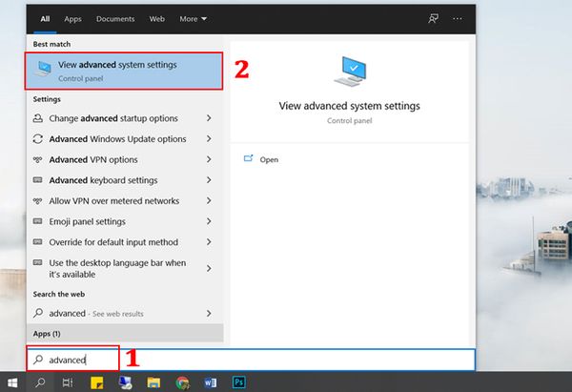The width and height of the screenshot is (572, 392).
Task: Launch Google Chrome from the taskbar
Action: tap(181, 382)
